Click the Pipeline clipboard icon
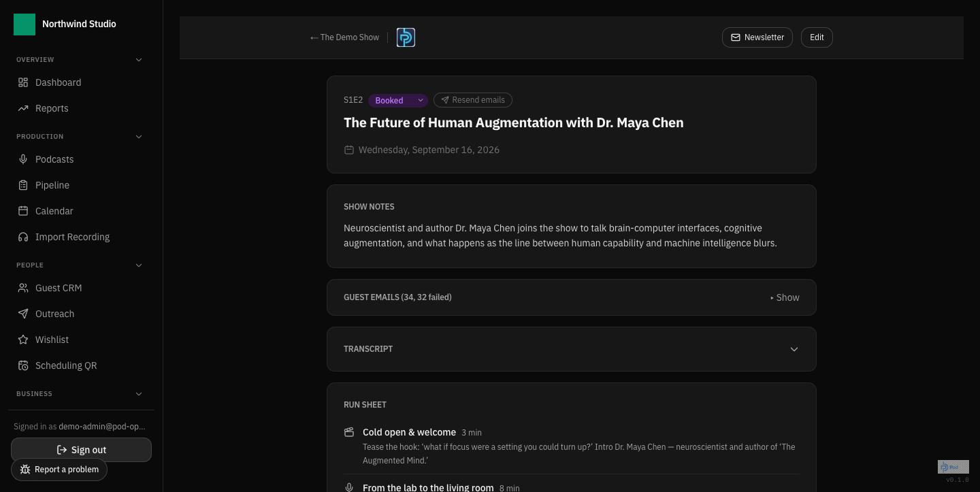This screenshot has height=492, width=980. [x=23, y=185]
